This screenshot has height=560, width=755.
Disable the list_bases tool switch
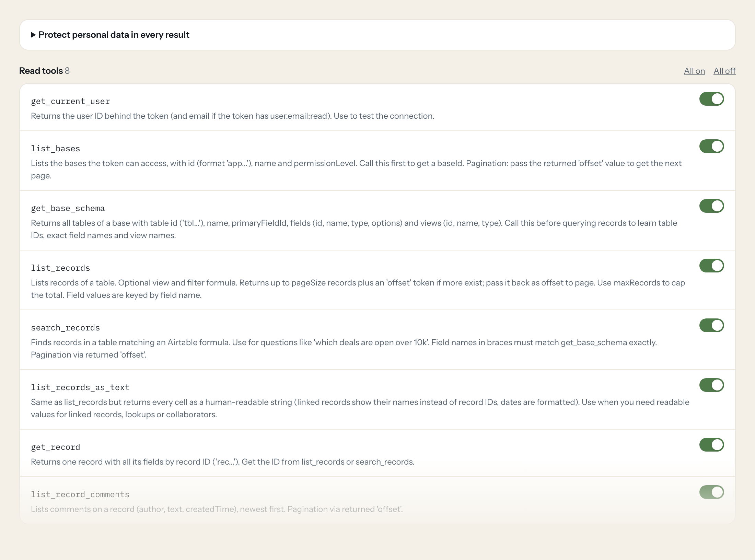[x=711, y=146]
